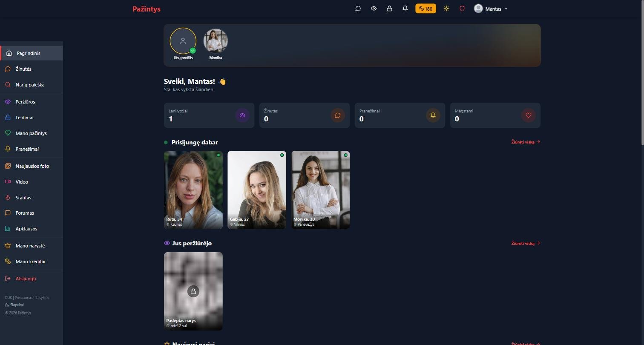This screenshot has height=345, width=644.
Task: Select Pagrindinis in the sidebar
Action: [x=32, y=53]
